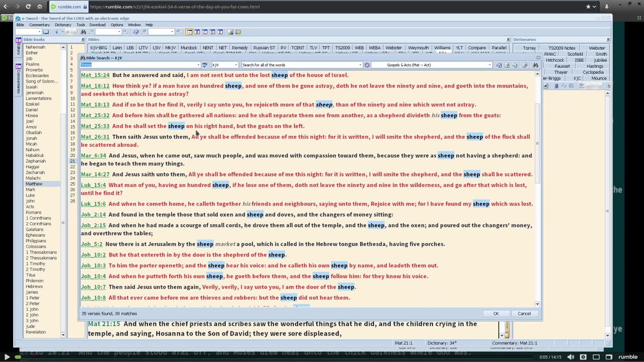Open the Scofield tab in Dictionaries

pos(575,54)
